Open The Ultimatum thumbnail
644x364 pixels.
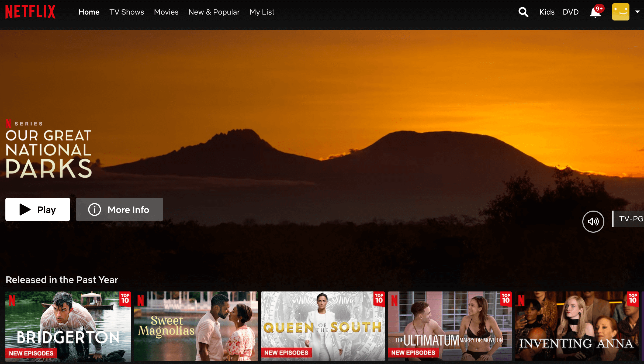[450, 327]
